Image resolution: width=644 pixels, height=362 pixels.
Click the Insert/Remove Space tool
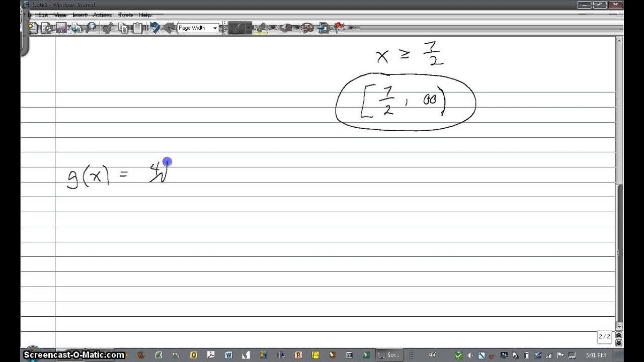coord(323,28)
